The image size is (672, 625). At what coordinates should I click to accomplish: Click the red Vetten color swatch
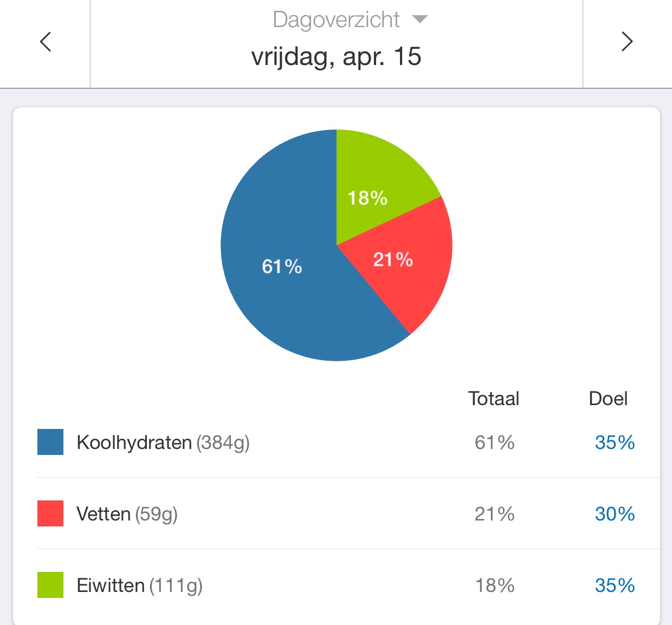point(50,513)
